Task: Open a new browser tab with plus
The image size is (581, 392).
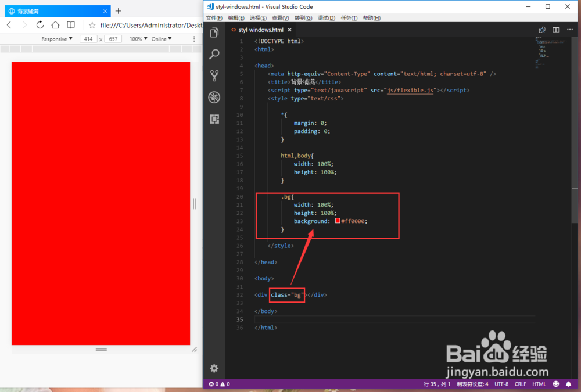Action: pos(118,11)
